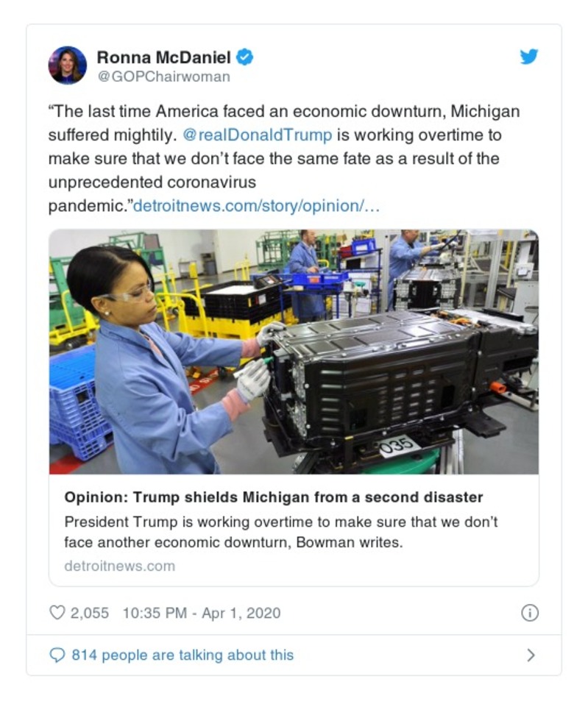Like the tweet with the heart icon
This screenshot has height=704, width=588.
[57, 612]
